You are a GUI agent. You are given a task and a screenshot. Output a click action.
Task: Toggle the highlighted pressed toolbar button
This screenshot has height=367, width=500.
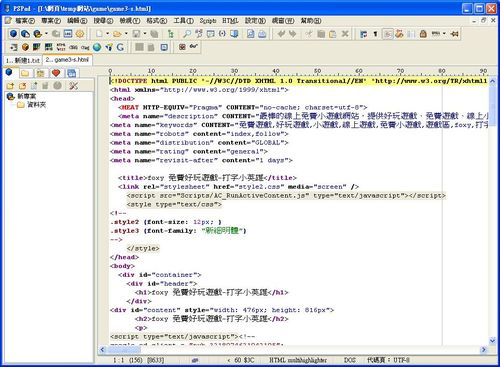pos(387,34)
